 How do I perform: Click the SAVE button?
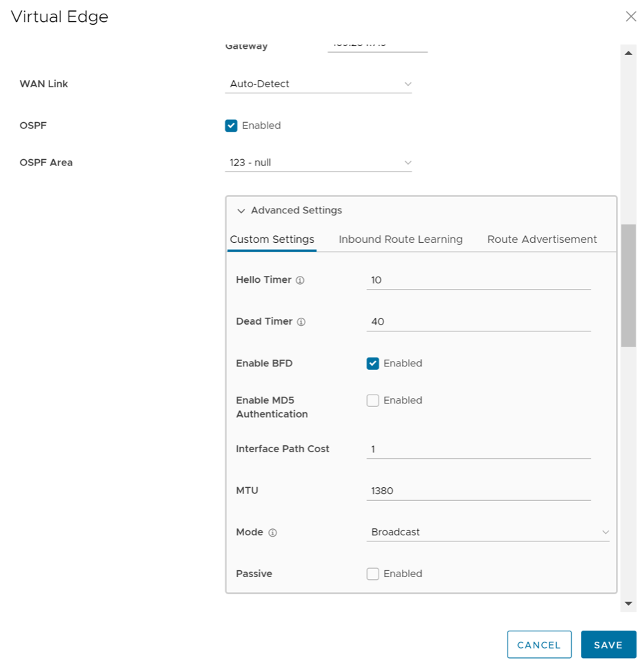[608, 645]
